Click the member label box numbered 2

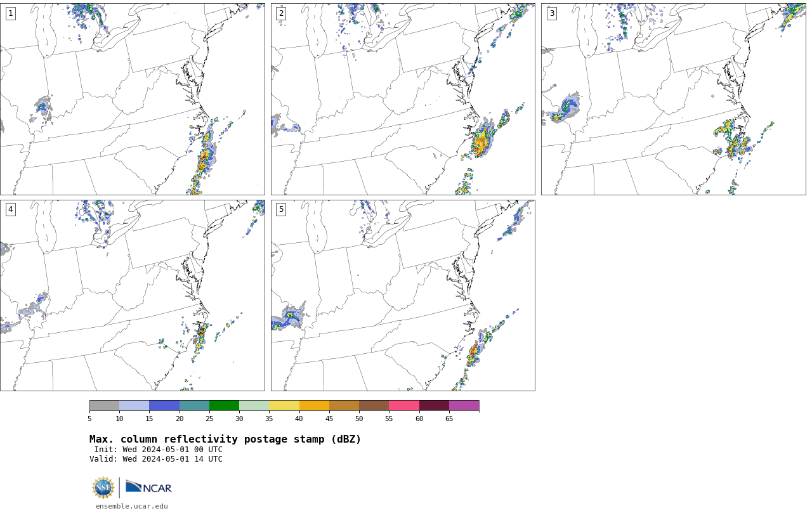click(281, 13)
